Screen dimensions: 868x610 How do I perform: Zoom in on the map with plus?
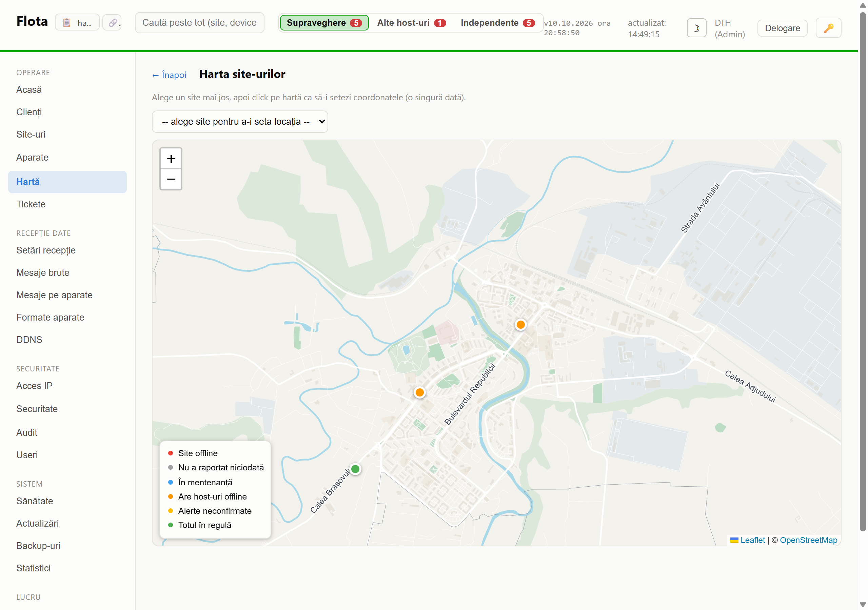[171, 158]
